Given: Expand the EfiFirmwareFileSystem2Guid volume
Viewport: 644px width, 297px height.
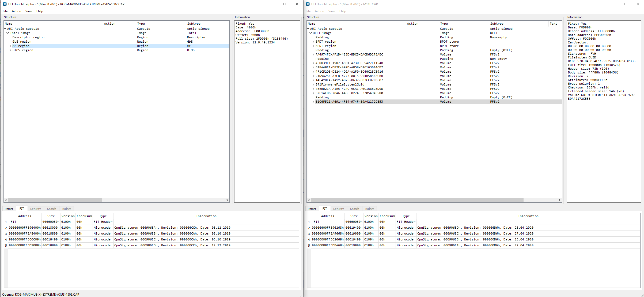Looking at the screenshot, I should coord(313,84).
